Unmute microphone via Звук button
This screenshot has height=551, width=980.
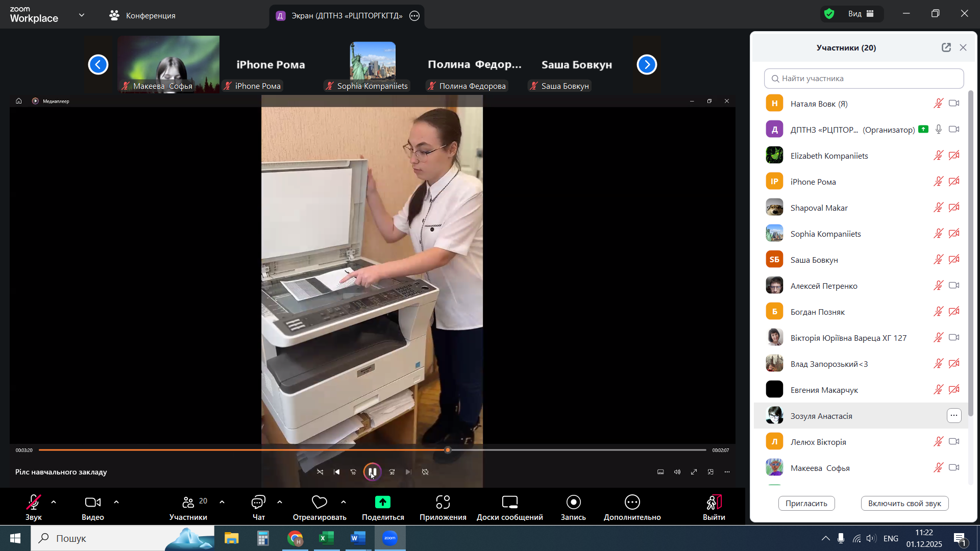[34, 503]
